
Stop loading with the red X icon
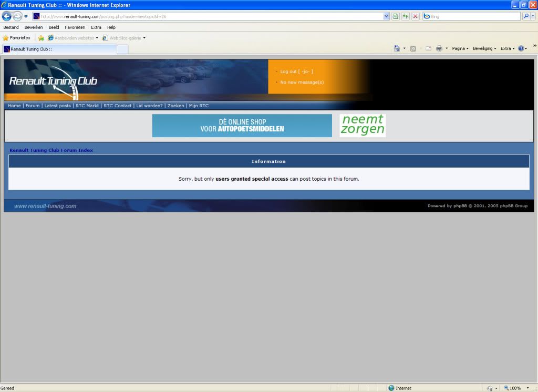coord(415,16)
